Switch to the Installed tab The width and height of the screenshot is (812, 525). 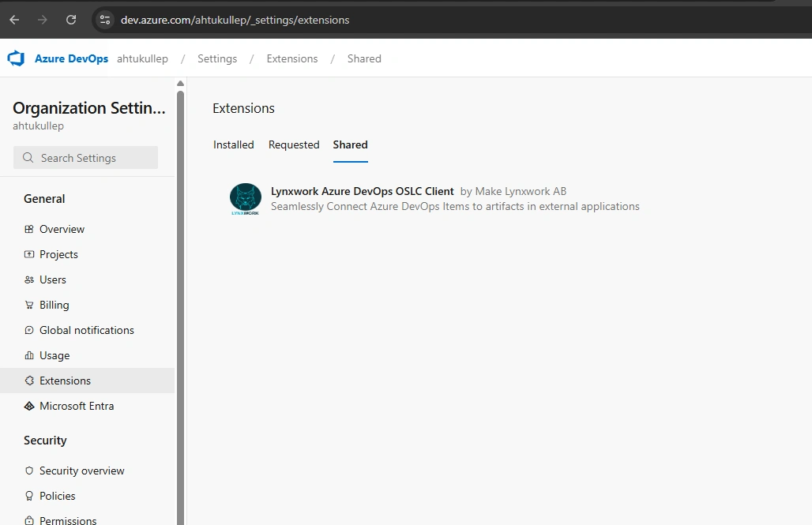click(234, 145)
